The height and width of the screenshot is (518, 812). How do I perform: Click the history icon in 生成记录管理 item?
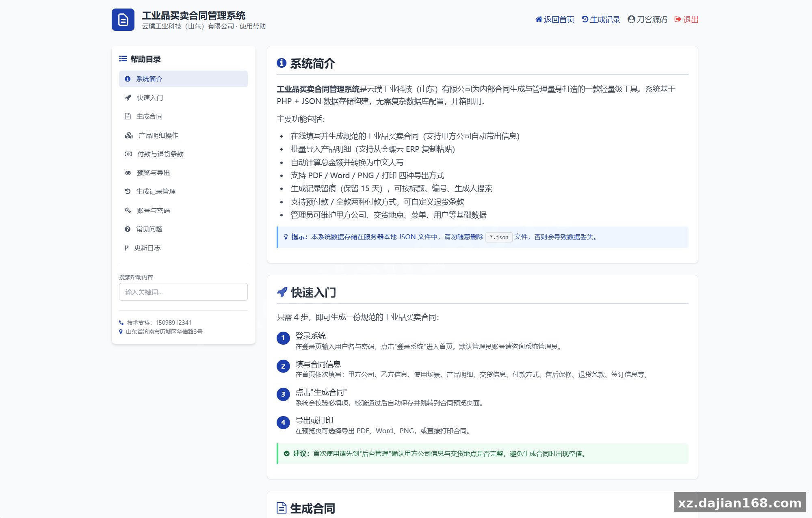point(128,192)
